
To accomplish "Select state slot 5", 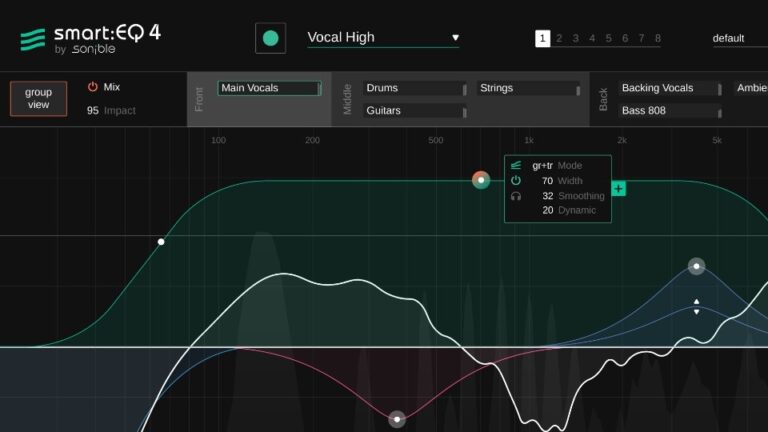I will (608, 38).
